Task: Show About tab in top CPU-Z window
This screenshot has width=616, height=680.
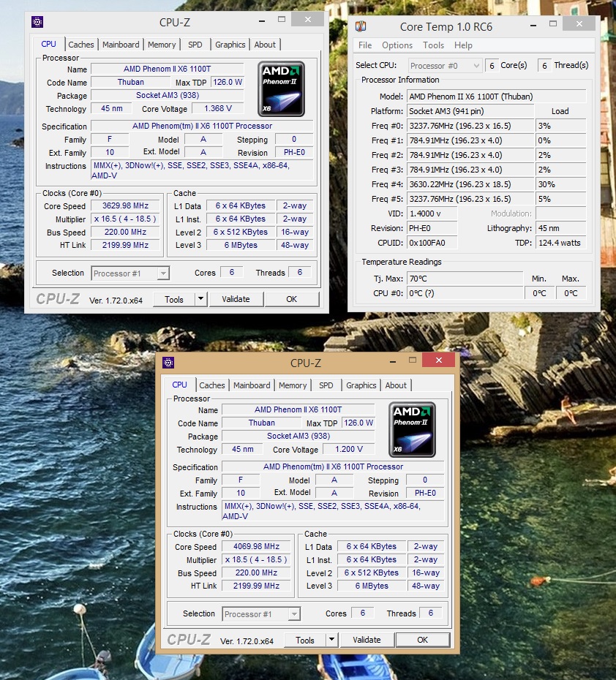Action: (x=265, y=45)
